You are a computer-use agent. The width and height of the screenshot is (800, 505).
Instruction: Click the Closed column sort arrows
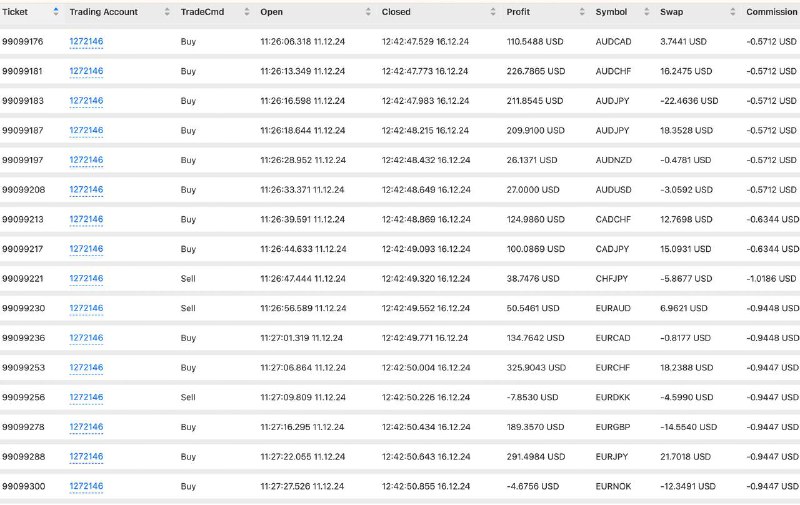(493, 12)
